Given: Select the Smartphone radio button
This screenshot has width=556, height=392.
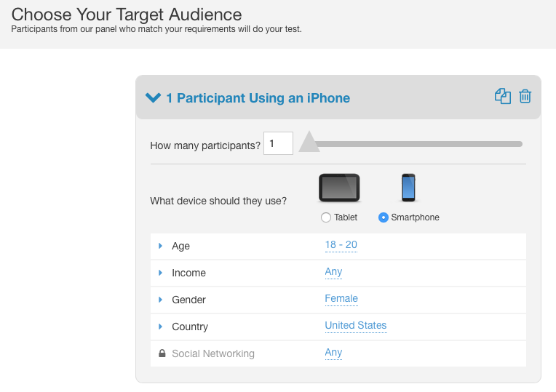Looking at the screenshot, I should (384, 217).
